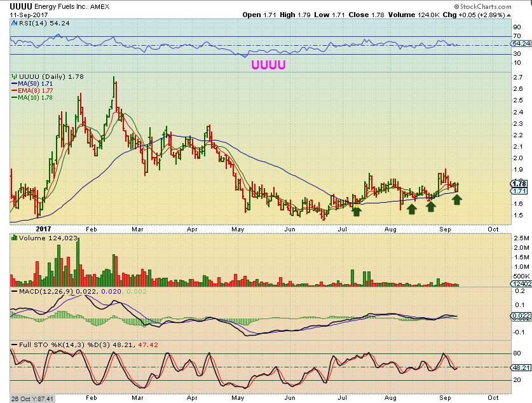Image resolution: width=532 pixels, height=403 pixels.
Task: Click the MACD(12,26,9) 0.022 label
Action: coord(58,291)
